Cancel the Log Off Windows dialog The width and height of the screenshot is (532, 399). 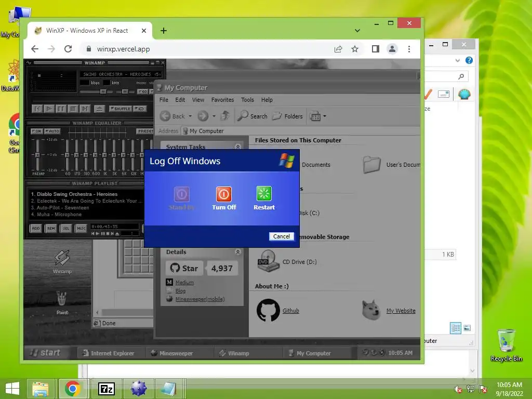click(281, 236)
